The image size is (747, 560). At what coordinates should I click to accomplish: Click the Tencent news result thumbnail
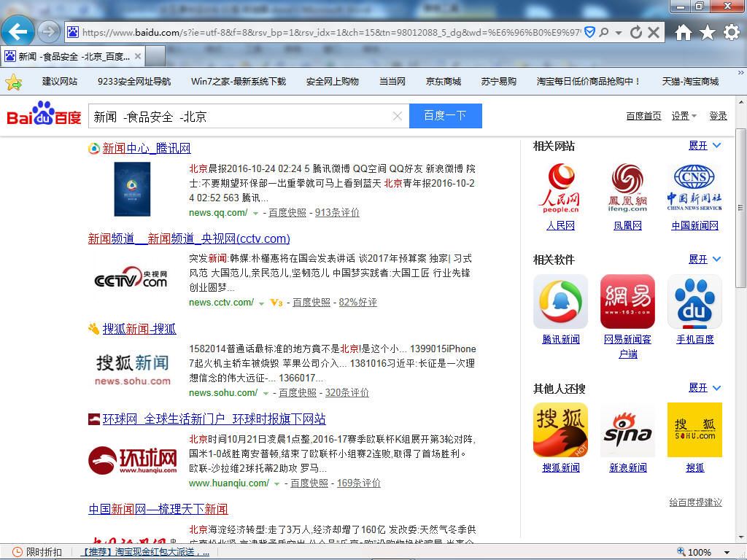133,189
